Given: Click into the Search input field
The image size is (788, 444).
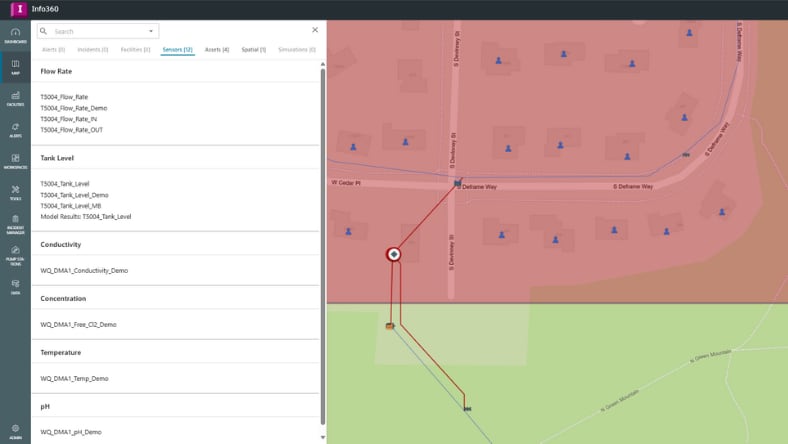Looking at the screenshot, I should (98, 31).
